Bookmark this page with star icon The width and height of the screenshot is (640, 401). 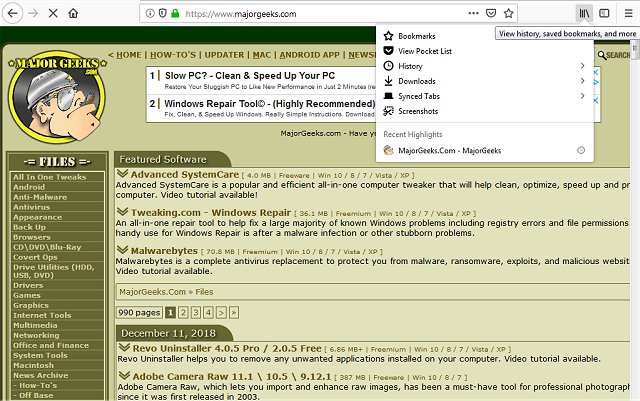tap(508, 13)
